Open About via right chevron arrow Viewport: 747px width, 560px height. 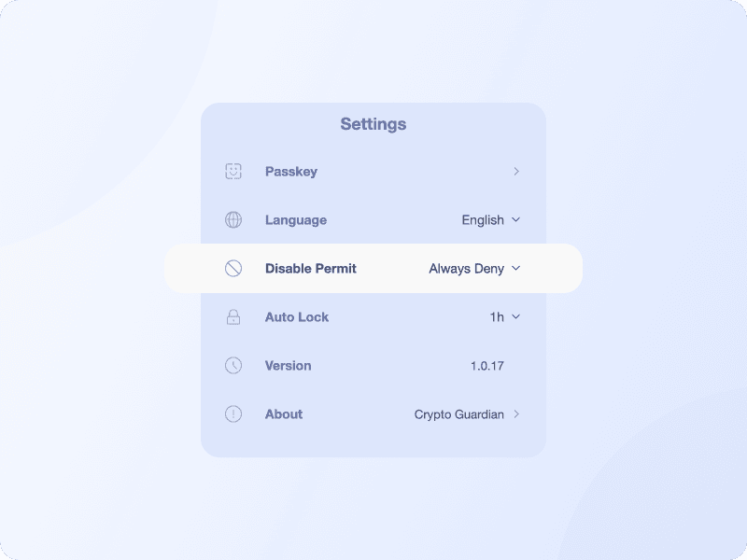tap(516, 414)
